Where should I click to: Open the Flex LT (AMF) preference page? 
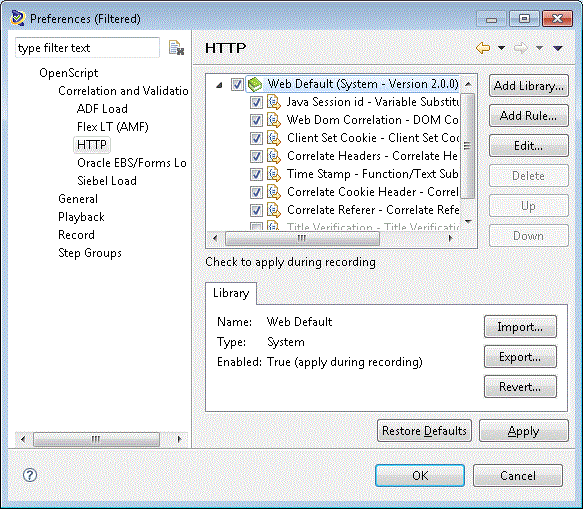click(x=113, y=127)
